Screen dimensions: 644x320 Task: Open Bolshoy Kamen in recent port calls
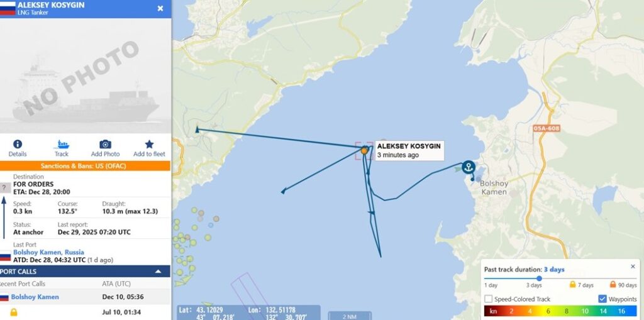35,297
